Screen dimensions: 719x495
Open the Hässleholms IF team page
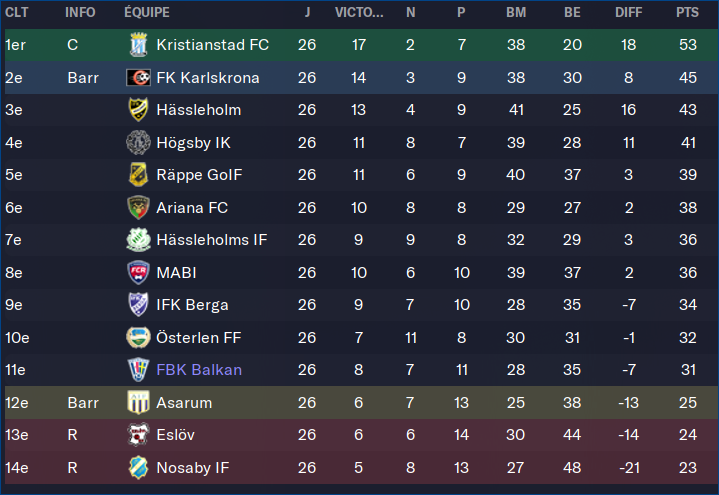point(211,240)
